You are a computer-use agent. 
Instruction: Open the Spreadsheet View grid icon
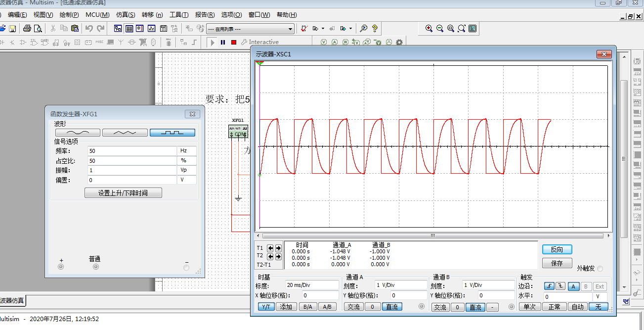pos(129,28)
